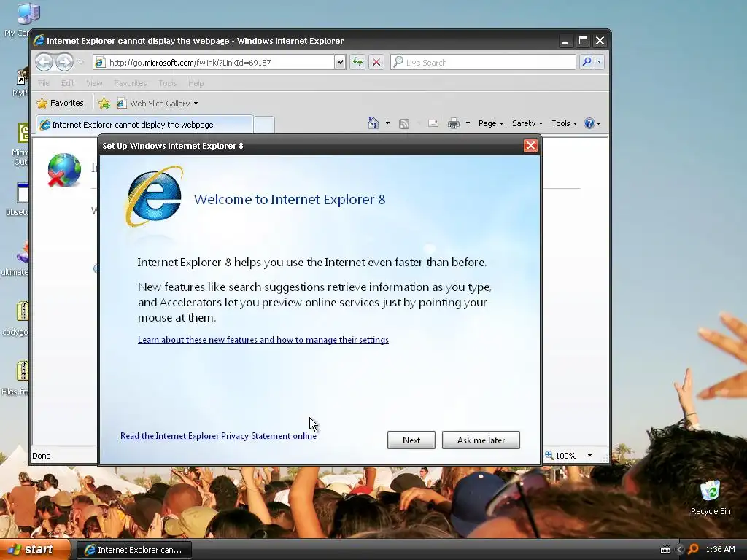Select the Internet Explorer taskbar button
This screenshot has width=747, height=560.
134,550
